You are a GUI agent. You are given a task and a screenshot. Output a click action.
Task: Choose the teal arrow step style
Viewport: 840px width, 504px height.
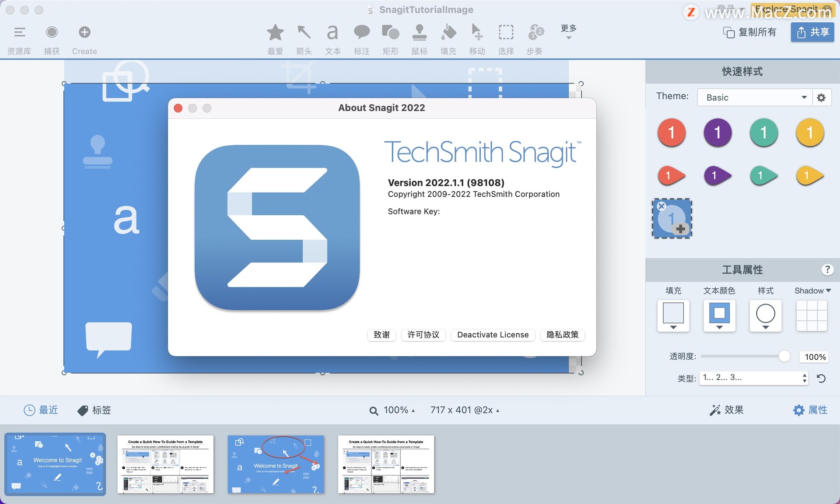click(x=764, y=176)
